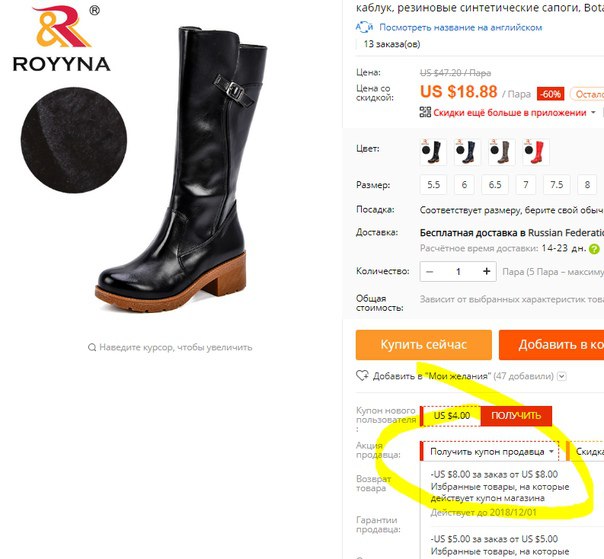Select the brown boot color thumbnail
This screenshot has height=559, width=604.
501,152
